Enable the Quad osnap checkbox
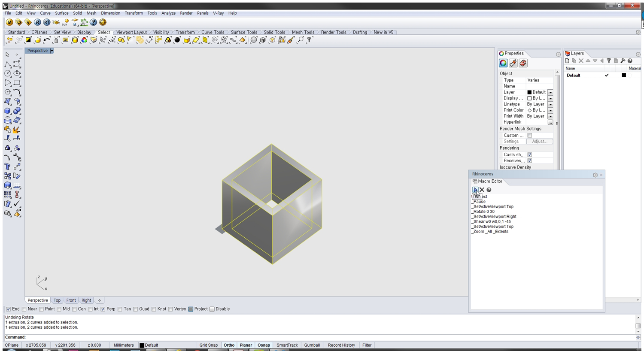The height and width of the screenshot is (351, 644). pos(136,309)
